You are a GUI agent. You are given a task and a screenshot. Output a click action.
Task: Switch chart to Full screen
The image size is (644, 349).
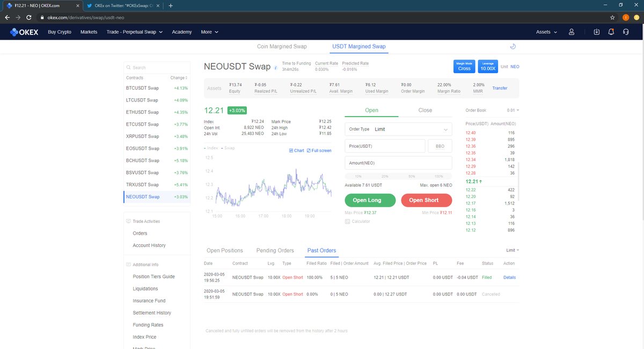point(319,150)
